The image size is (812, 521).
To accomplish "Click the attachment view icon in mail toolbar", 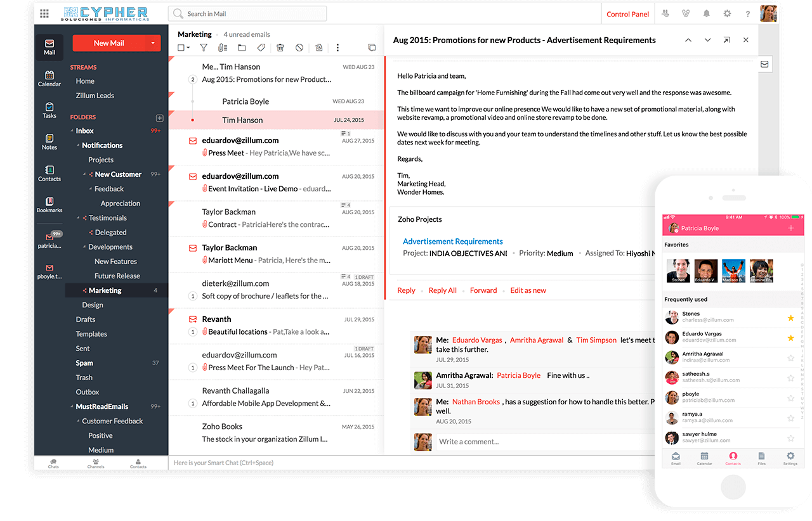I will [222, 48].
